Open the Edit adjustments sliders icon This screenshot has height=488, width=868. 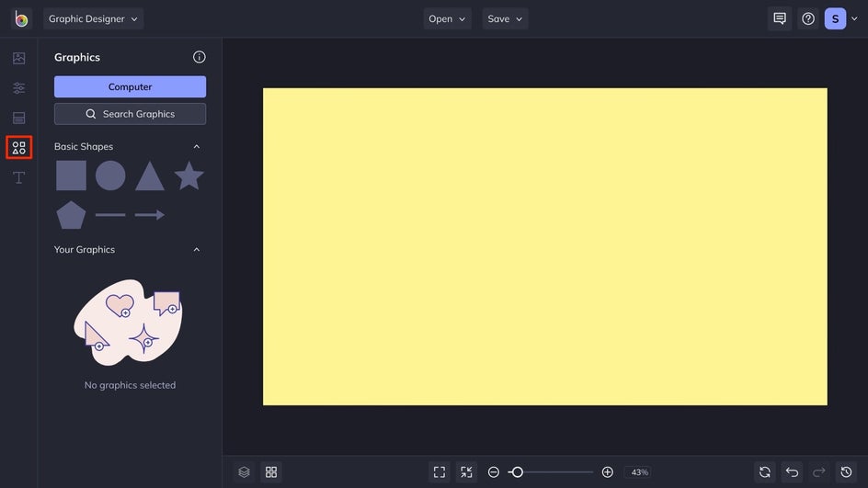pyautogui.click(x=18, y=88)
